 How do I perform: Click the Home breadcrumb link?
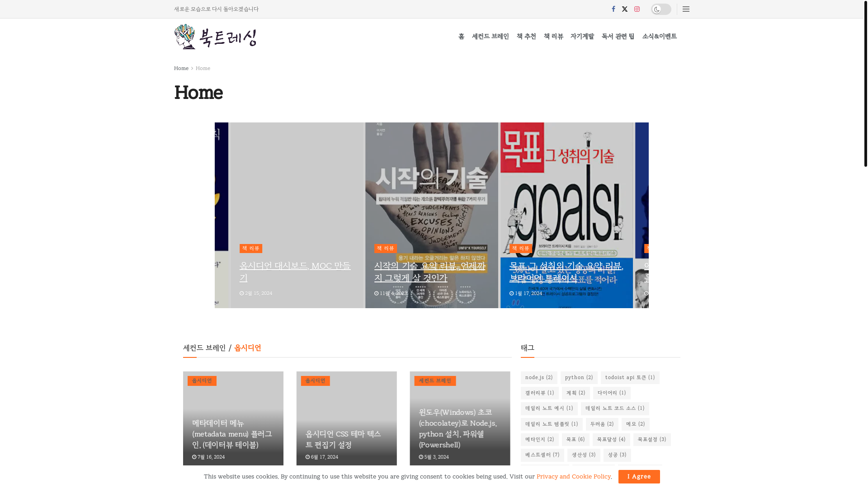(181, 69)
